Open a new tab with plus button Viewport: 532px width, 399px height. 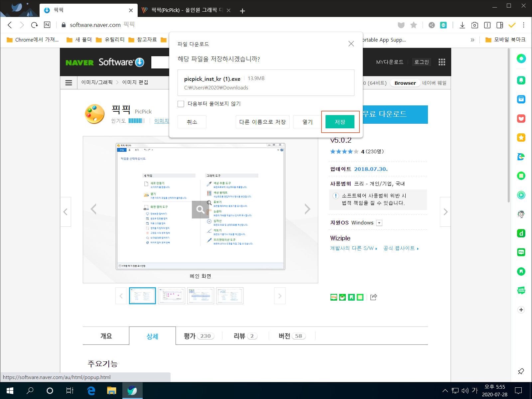242,11
